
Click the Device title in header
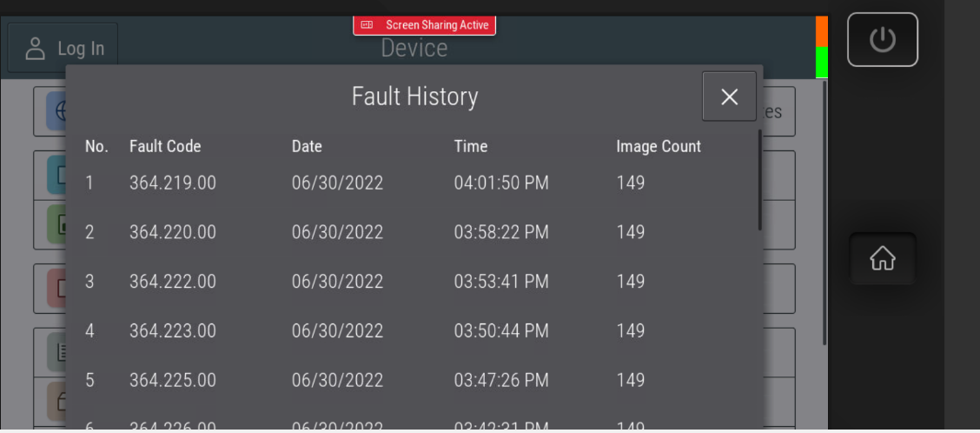(414, 49)
